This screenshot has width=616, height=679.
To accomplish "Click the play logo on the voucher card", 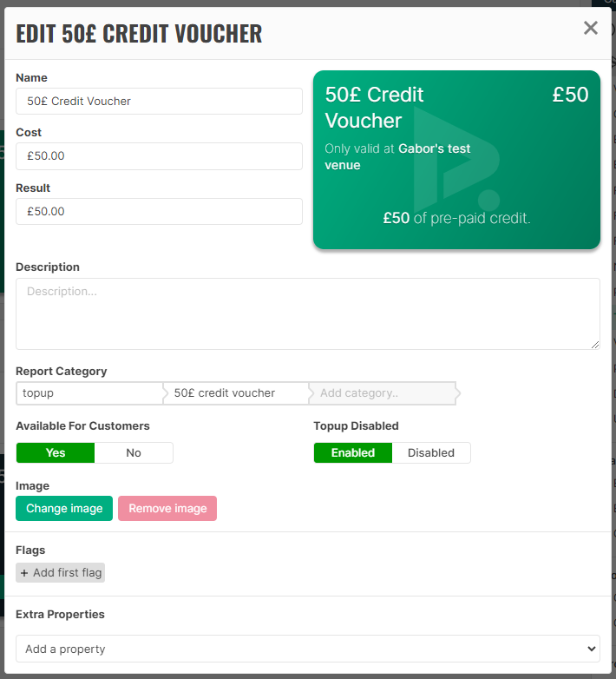I will (x=457, y=161).
